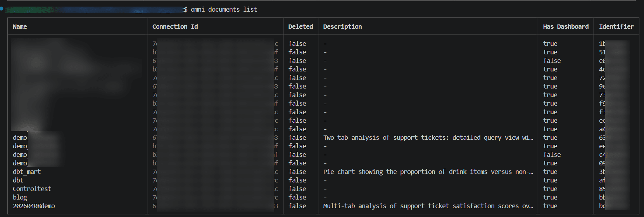This screenshot has height=217, width=644.
Task: Click the Description column header
Action: pos(342,26)
